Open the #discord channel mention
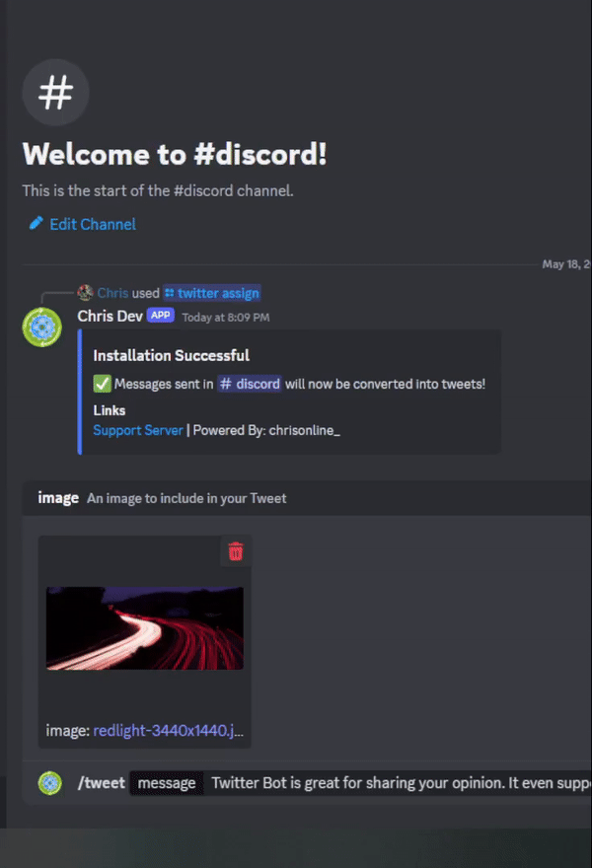592x868 pixels. pos(250,384)
